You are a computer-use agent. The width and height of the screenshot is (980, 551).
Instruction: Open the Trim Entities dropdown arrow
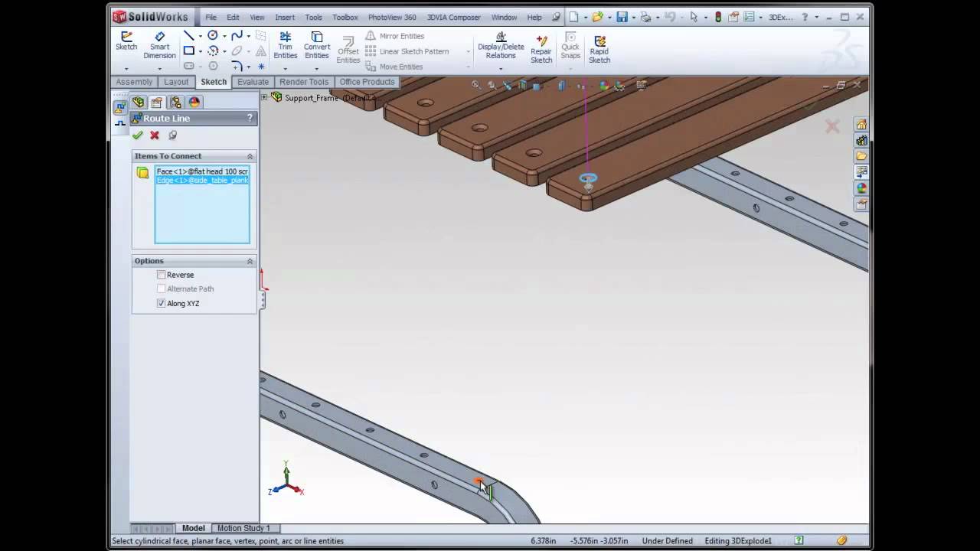(x=285, y=68)
